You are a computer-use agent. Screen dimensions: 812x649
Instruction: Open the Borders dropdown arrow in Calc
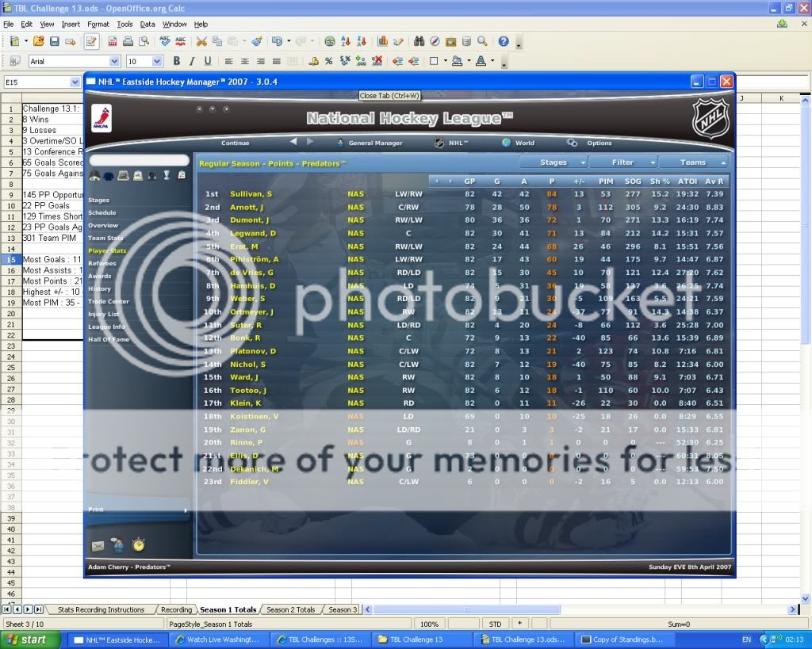pyautogui.click(x=445, y=61)
